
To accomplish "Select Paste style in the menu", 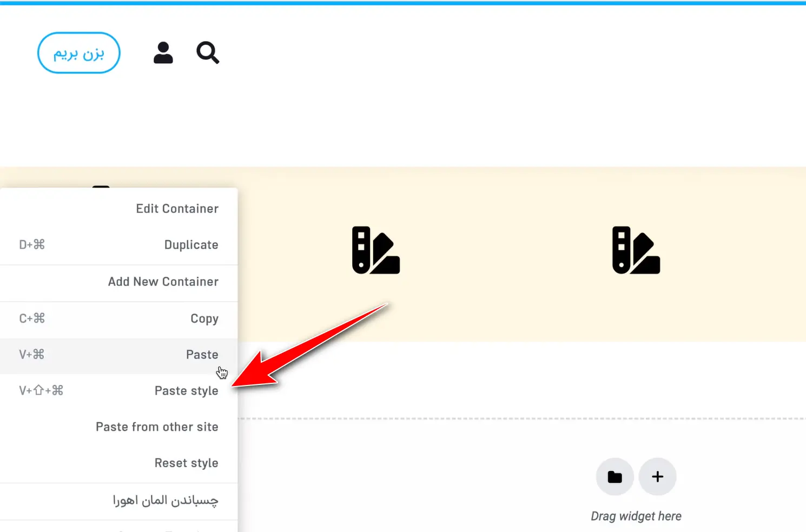I will (x=186, y=390).
